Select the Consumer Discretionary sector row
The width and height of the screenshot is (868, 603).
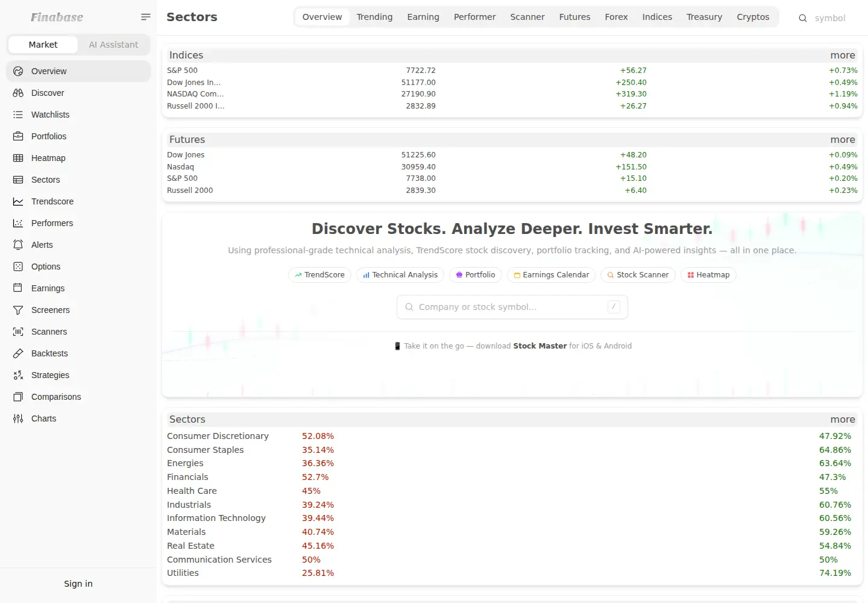pyautogui.click(x=512, y=436)
